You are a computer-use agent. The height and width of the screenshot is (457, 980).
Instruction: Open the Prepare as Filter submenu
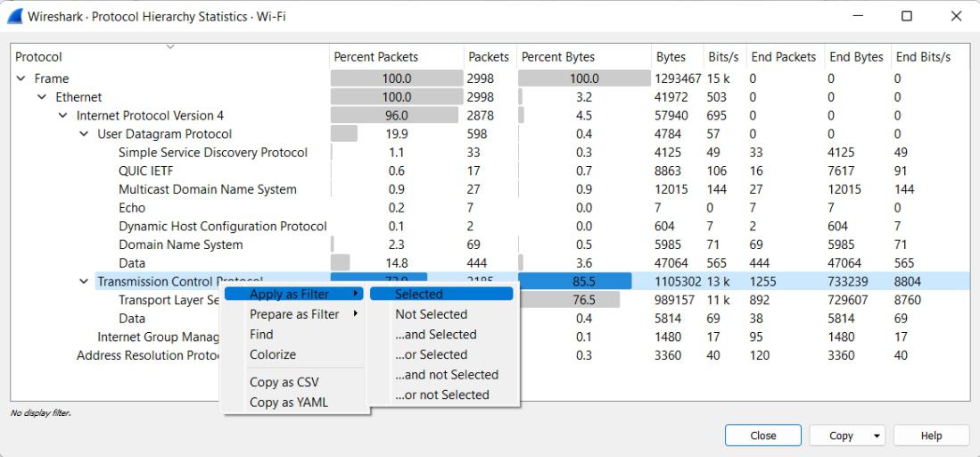[x=293, y=314]
